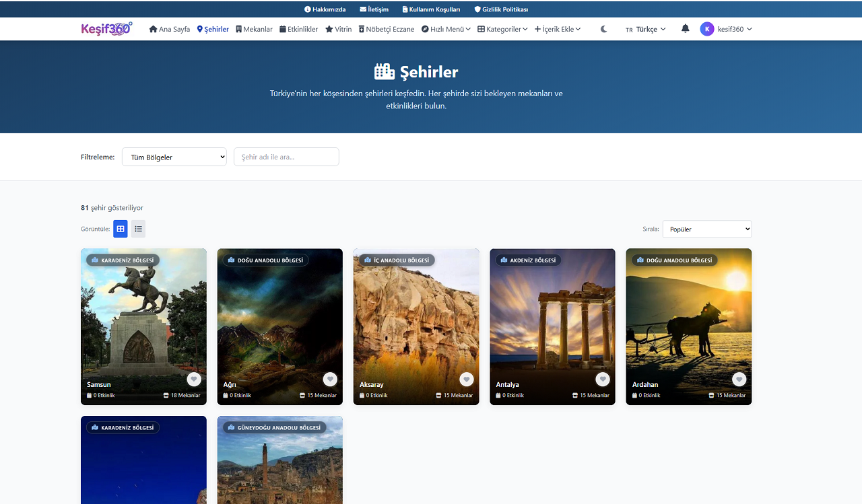862x504 pixels.
Task: Click the Samsun city name
Action: (99, 385)
